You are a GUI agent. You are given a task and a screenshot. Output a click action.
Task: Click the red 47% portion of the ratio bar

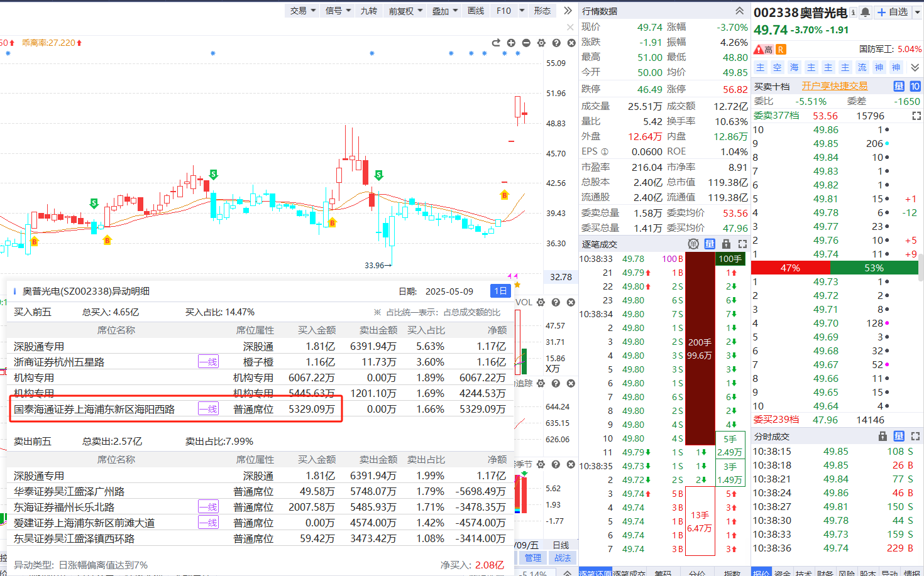[789, 268]
